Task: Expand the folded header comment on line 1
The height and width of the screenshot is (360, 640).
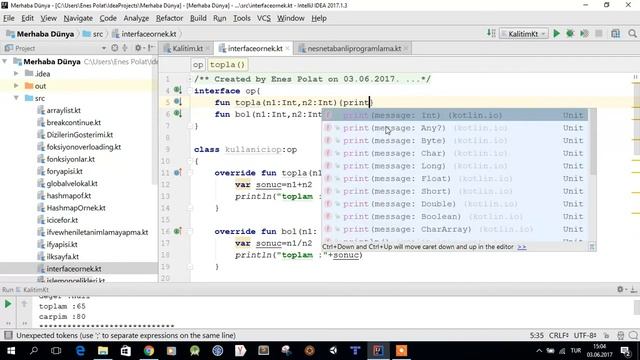Action: click(x=190, y=79)
